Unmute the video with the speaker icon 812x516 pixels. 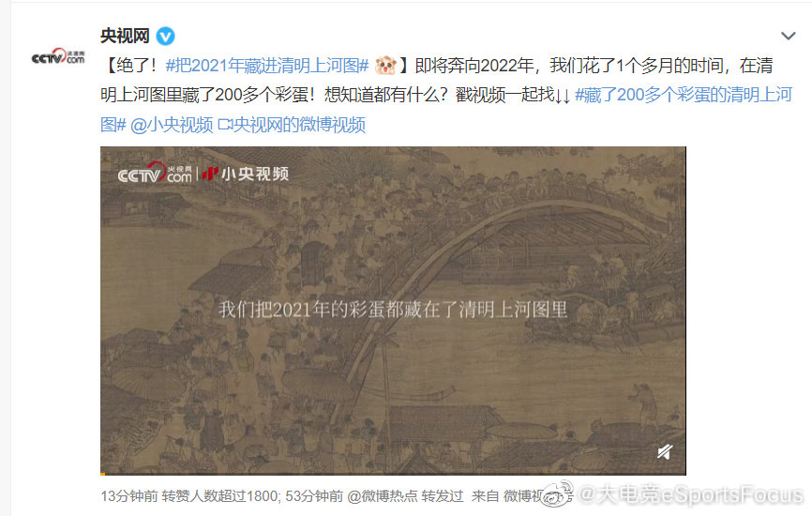[x=665, y=452]
